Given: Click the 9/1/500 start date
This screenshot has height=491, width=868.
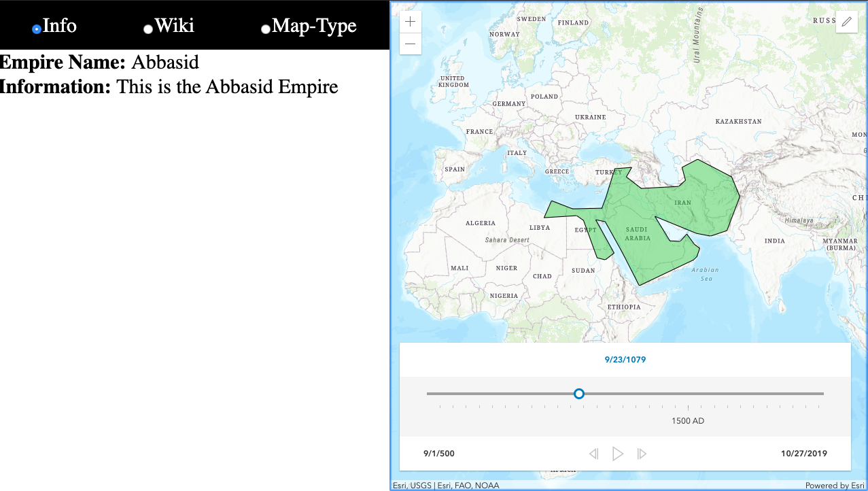Looking at the screenshot, I should click(439, 454).
